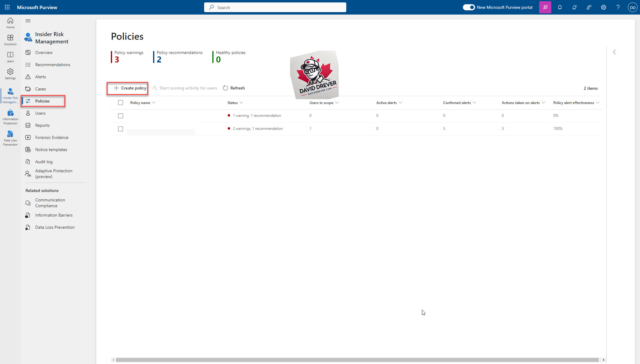Open the header settings gear
The image size is (640, 364).
(604, 7)
